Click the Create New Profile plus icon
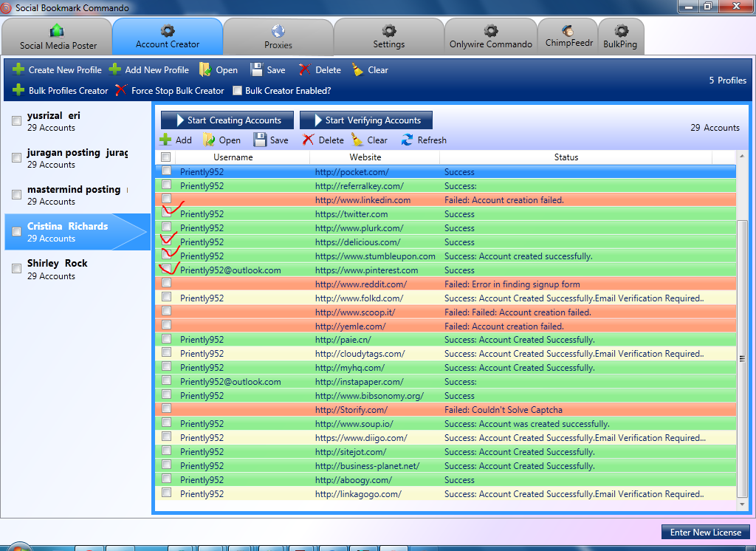The width and height of the screenshot is (756, 551). point(18,69)
